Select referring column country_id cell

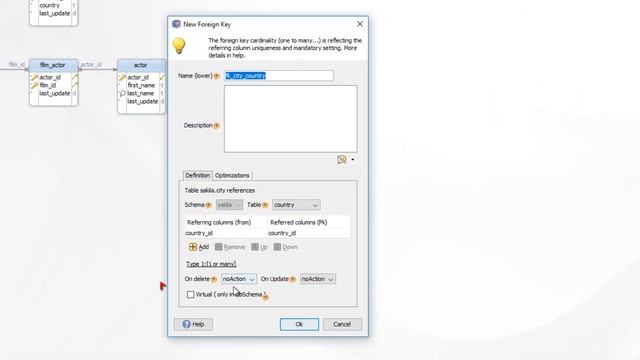pyautogui.click(x=225, y=233)
